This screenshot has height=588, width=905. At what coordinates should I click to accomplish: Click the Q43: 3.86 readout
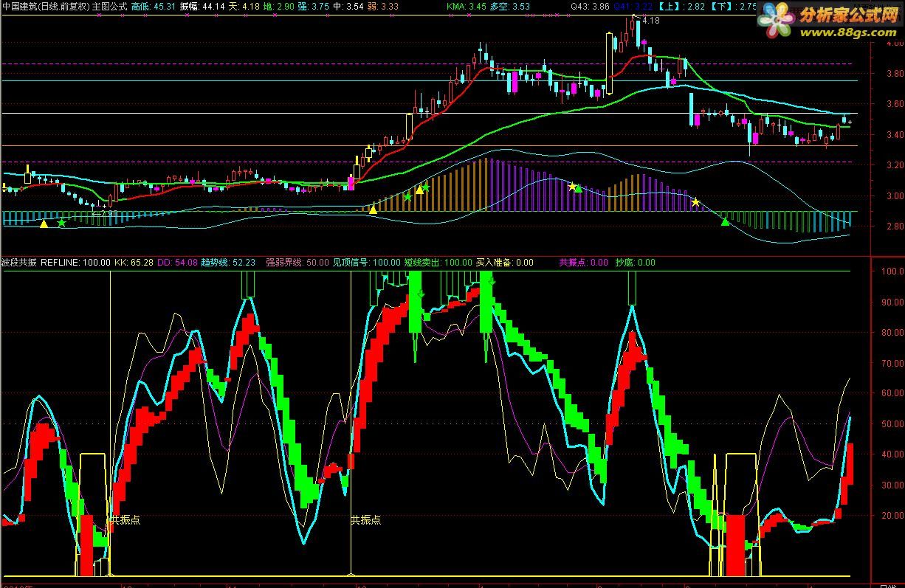(x=591, y=6)
